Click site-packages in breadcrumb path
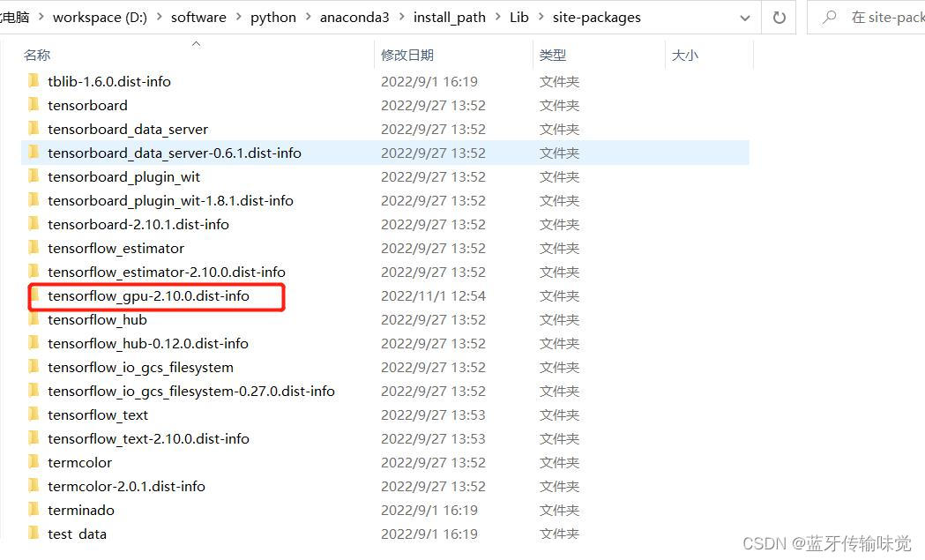The image size is (925, 560). click(596, 18)
